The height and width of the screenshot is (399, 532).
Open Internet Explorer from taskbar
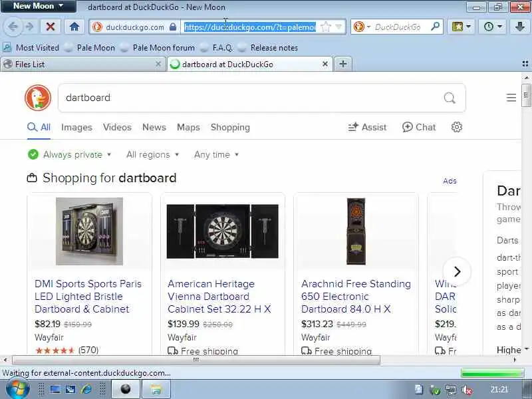click(x=86, y=389)
